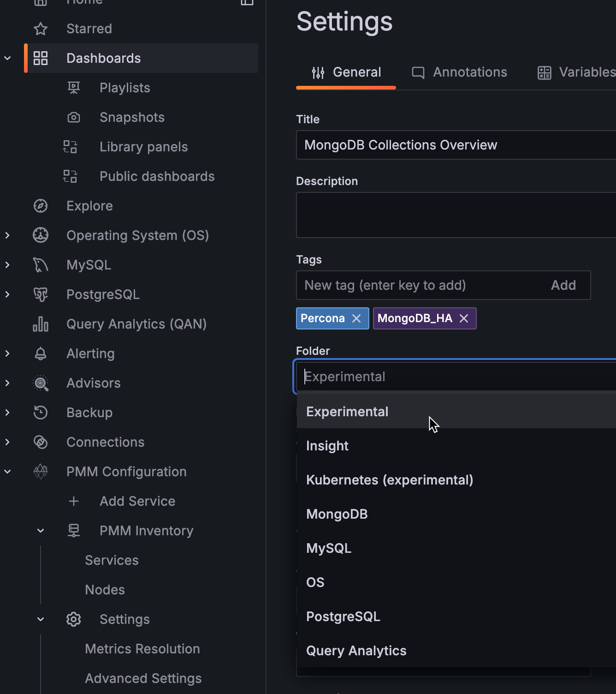
Task: Remove the MongoDB_HA tag
Action: pos(464,318)
